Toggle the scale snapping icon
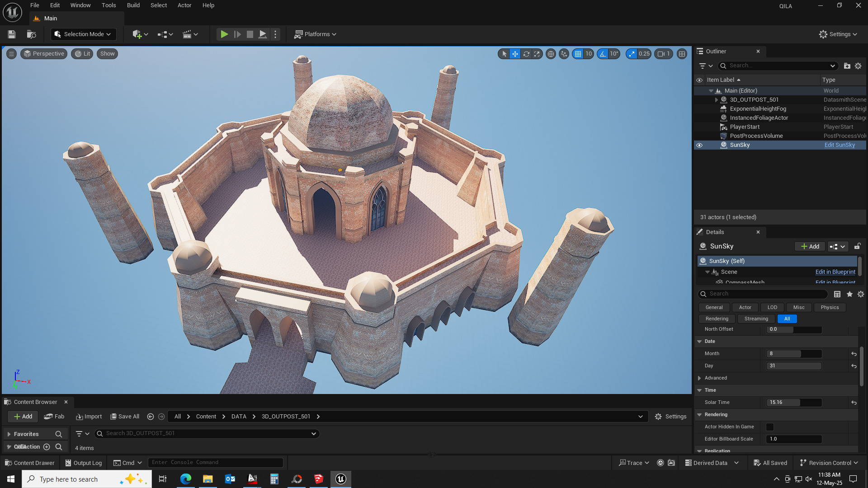 pos(632,54)
